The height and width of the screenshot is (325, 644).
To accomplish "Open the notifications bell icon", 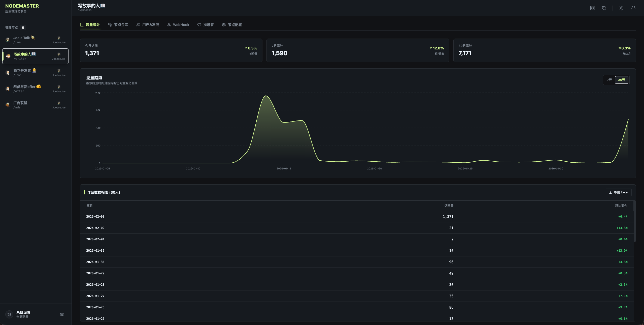I will coord(633,8).
